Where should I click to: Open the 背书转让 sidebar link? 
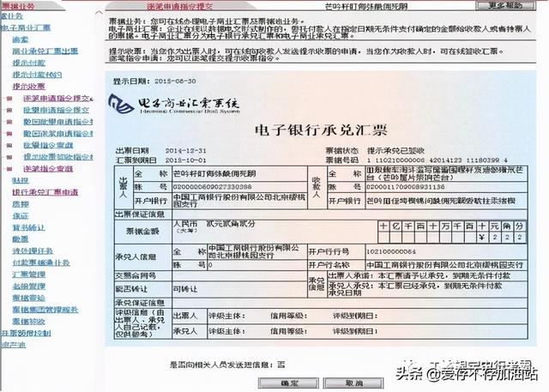click(28, 228)
